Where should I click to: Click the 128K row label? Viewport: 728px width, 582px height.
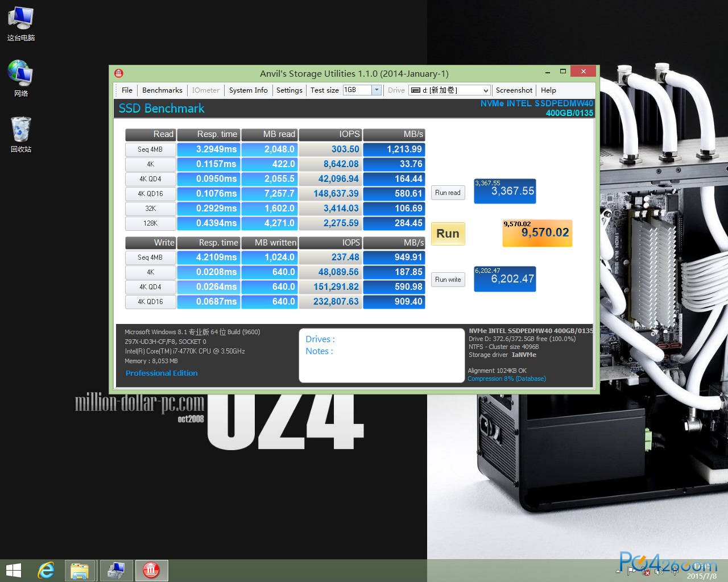tap(150, 223)
